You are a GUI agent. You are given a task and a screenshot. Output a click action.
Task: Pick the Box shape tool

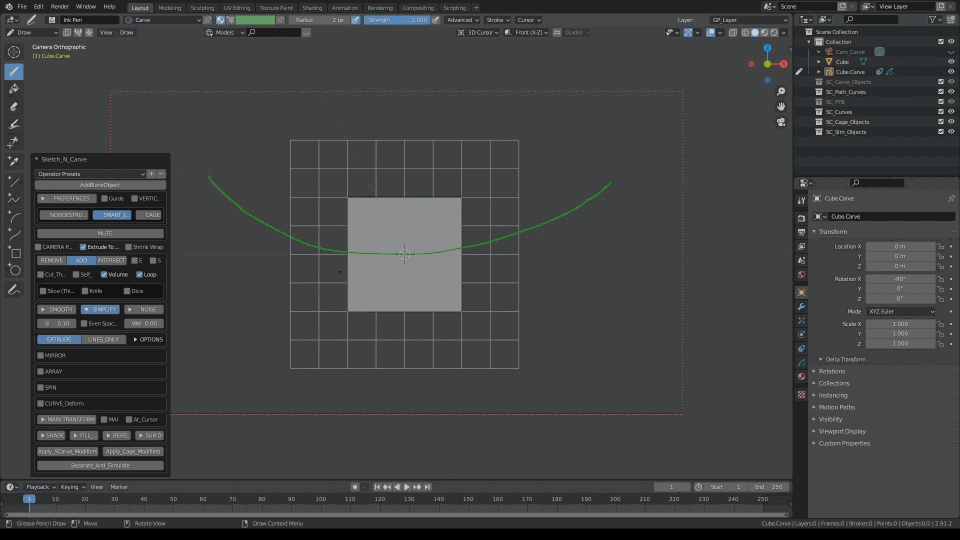coord(14,253)
